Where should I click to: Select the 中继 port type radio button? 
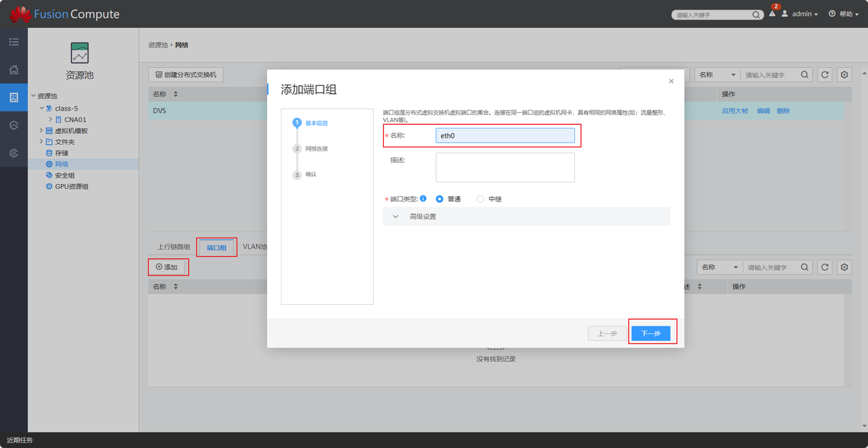tap(480, 199)
